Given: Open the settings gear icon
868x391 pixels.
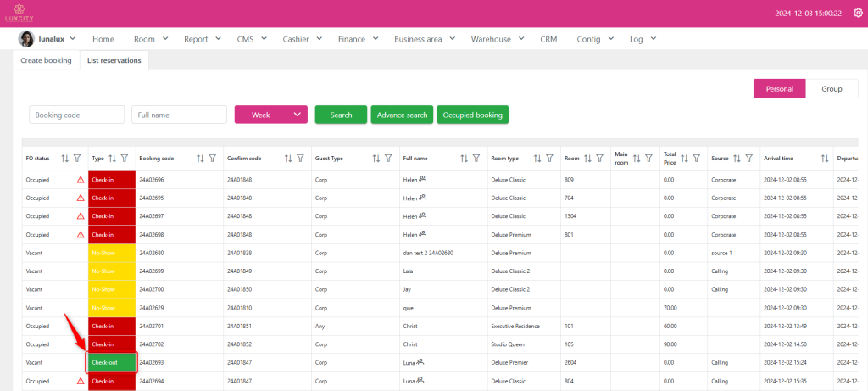Looking at the screenshot, I should click(x=857, y=14).
